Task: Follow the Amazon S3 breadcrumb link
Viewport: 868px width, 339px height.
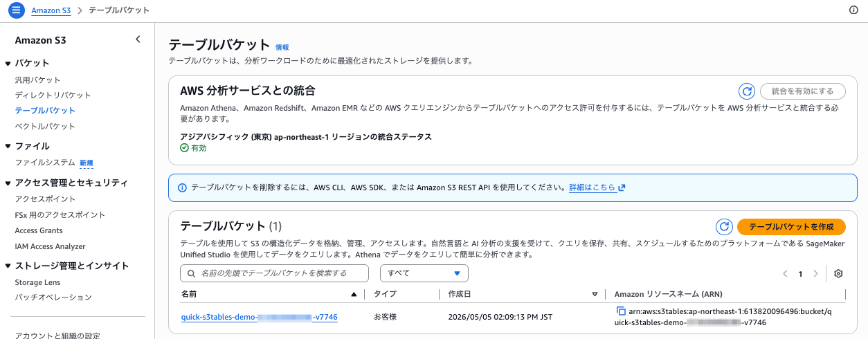Action: (x=51, y=10)
